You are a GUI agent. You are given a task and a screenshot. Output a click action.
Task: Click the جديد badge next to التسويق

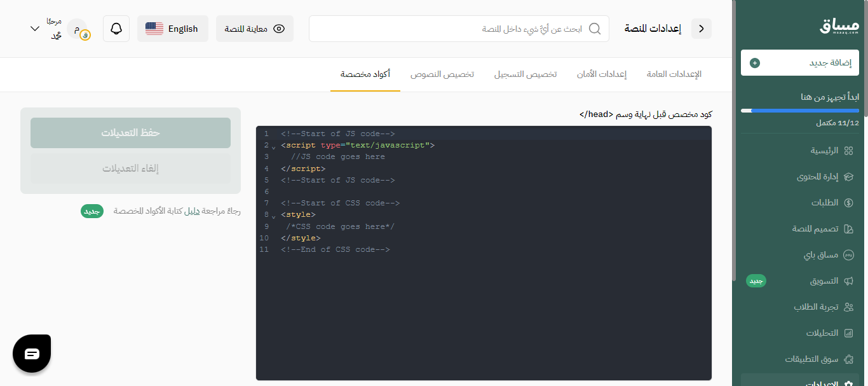coord(756,281)
